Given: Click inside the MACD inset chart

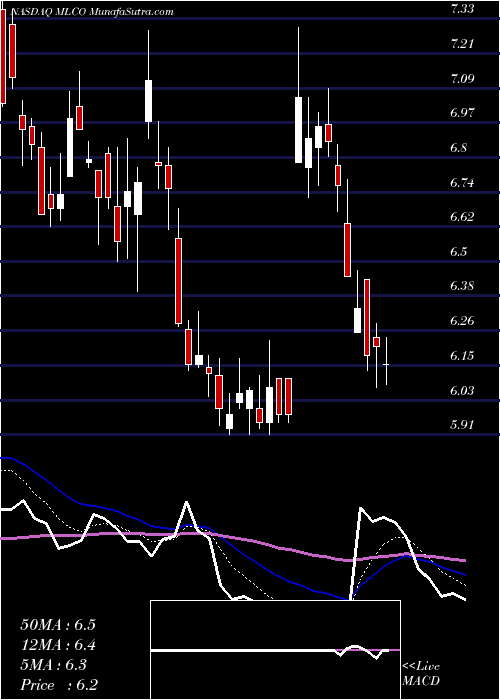Looking at the screenshot, I should (275, 650).
